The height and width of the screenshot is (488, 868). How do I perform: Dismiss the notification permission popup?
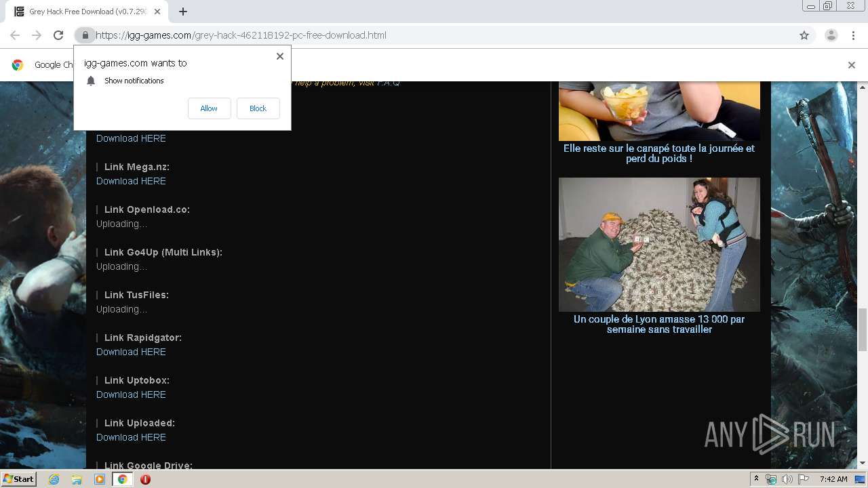(280, 56)
